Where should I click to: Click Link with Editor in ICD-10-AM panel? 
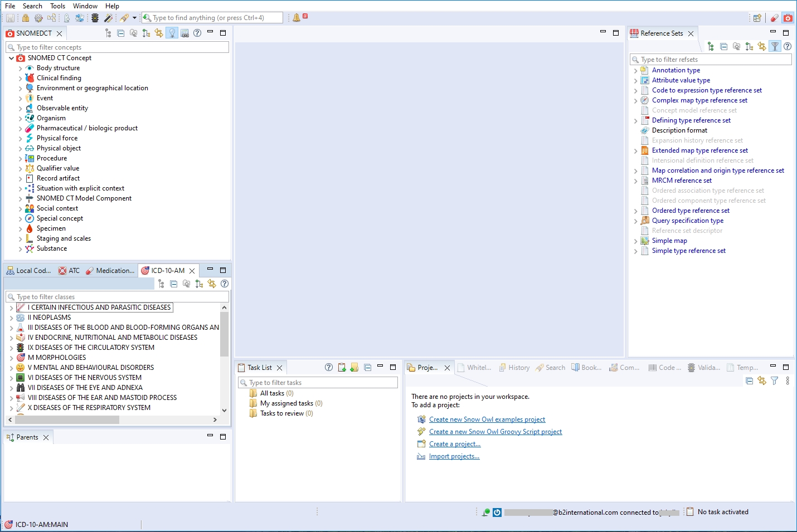[x=212, y=284]
